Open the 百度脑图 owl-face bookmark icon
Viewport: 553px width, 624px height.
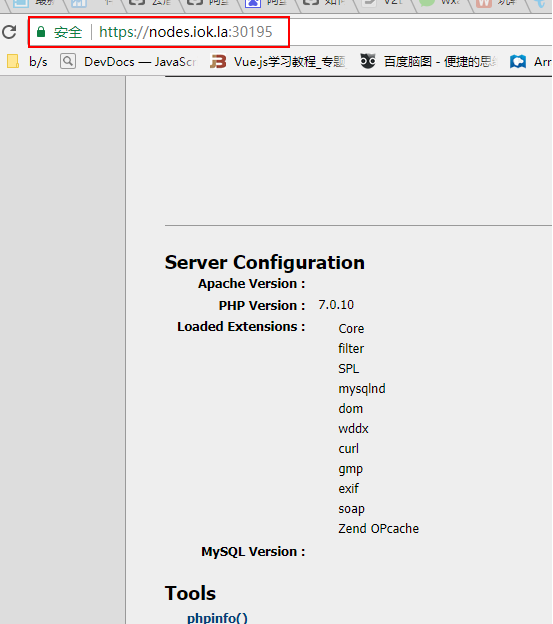coord(368,61)
